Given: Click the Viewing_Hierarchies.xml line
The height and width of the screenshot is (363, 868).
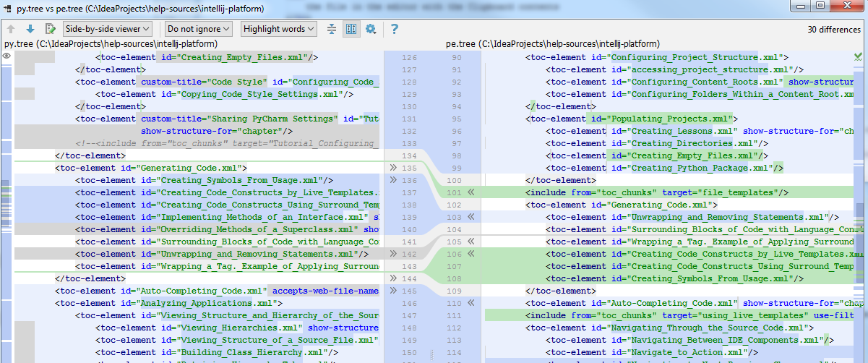Looking at the screenshot, I should 237,328.
